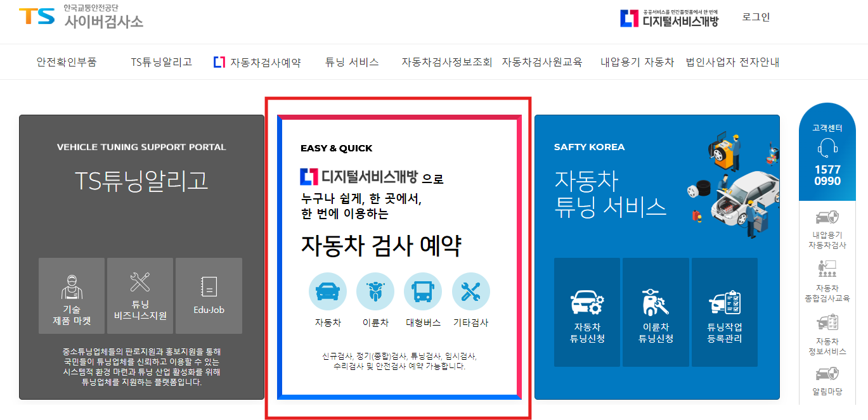Select the 기타검사 wrench icon

click(471, 291)
